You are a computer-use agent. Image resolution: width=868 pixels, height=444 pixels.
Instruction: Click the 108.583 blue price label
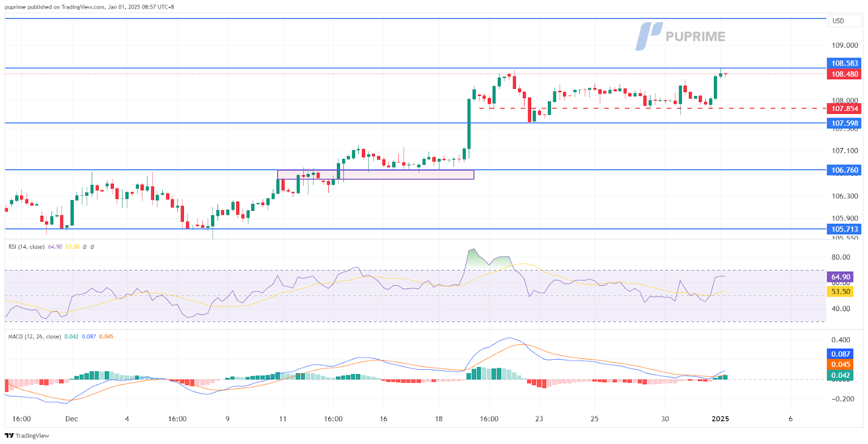tap(845, 63)
